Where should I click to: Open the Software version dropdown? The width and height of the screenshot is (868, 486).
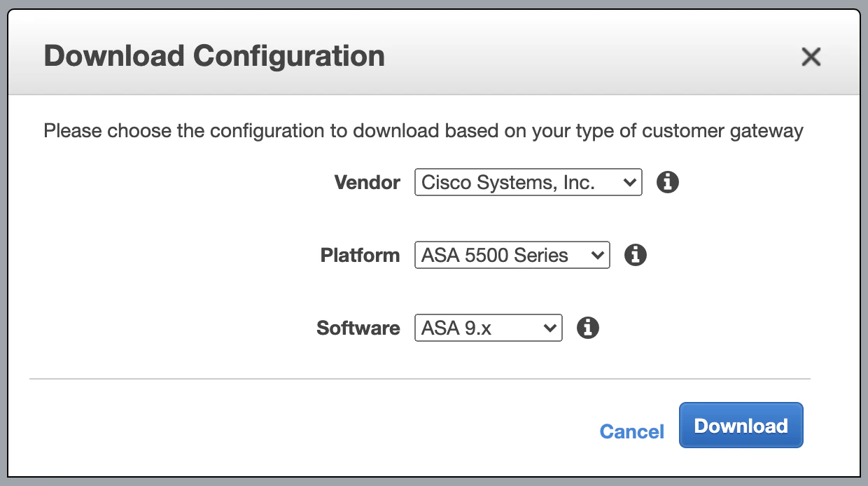(x=488, y=328)
